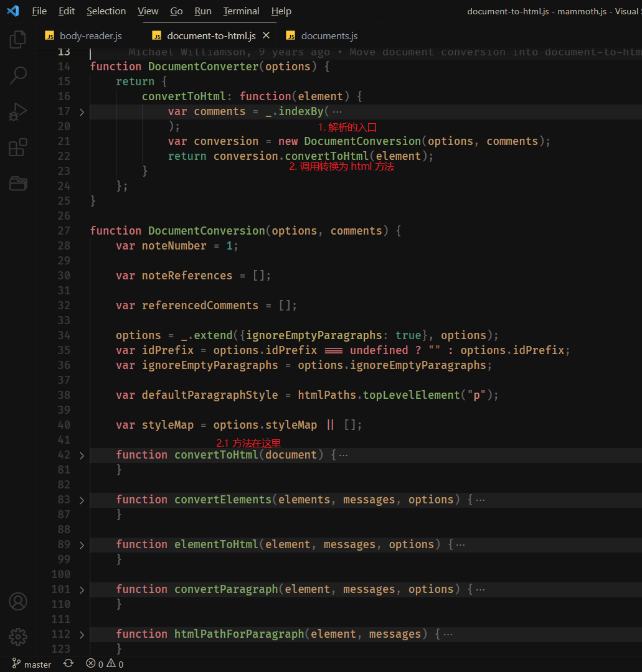Viewport: 642px width, 672px height.
Task: Click line number 35 in gutter
Action: point(64,350)
